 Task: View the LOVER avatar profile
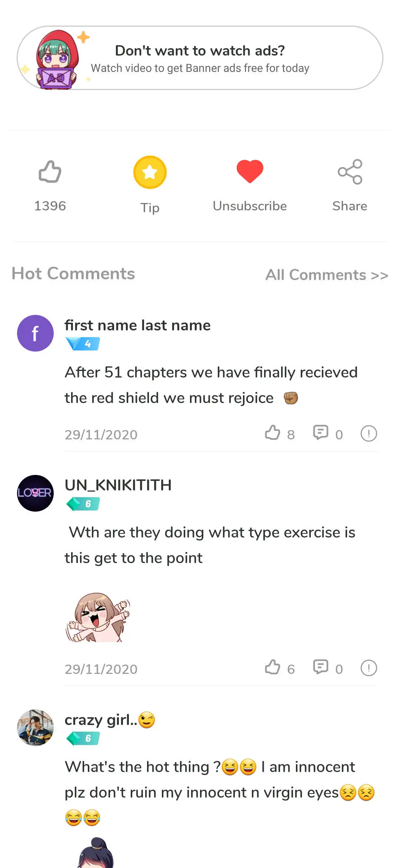pyautogui.click(x=36, y=493)
